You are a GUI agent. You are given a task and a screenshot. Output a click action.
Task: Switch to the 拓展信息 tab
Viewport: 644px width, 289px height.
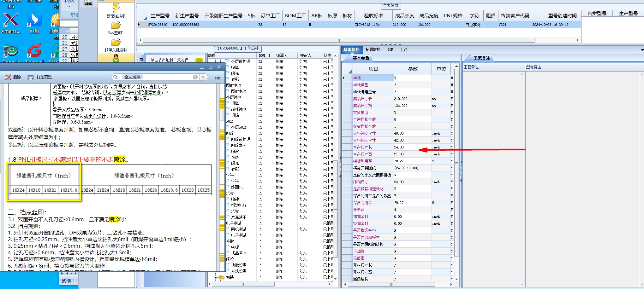373,49
